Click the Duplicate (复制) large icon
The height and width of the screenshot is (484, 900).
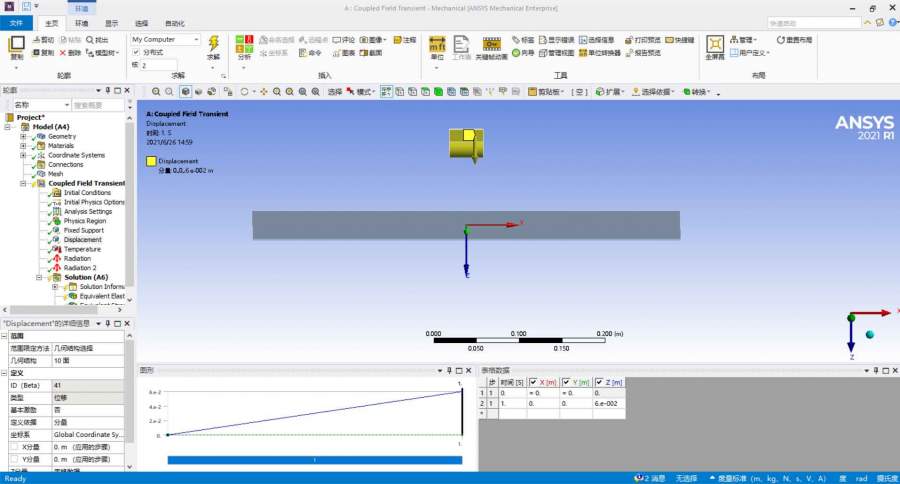(17, 44)
